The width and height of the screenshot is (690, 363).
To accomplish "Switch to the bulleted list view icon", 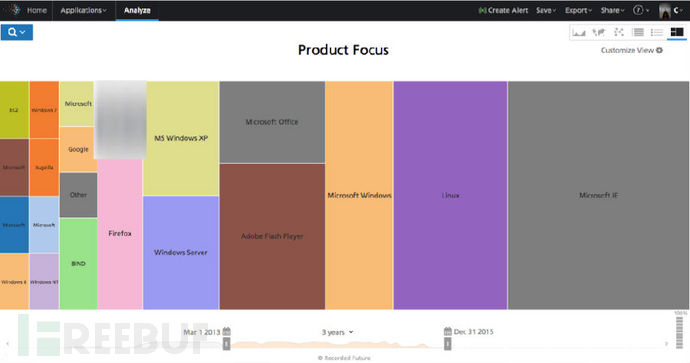I will tap(657, 32).
